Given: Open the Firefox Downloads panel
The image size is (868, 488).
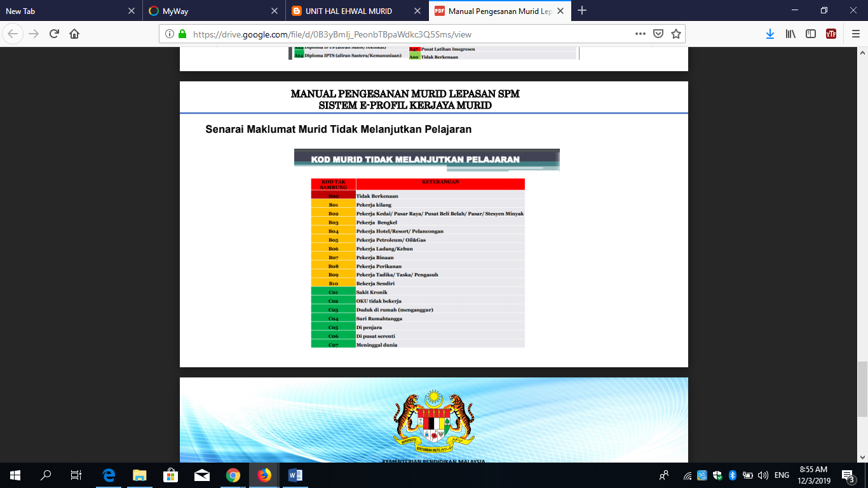Looking at the screenshot, I should tap(770, 34).
